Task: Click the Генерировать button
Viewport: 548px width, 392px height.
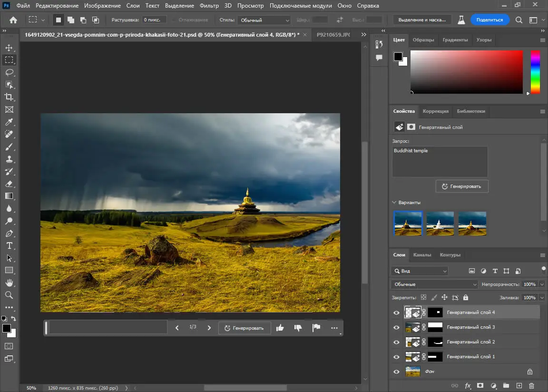Action: tap(461, 186)
